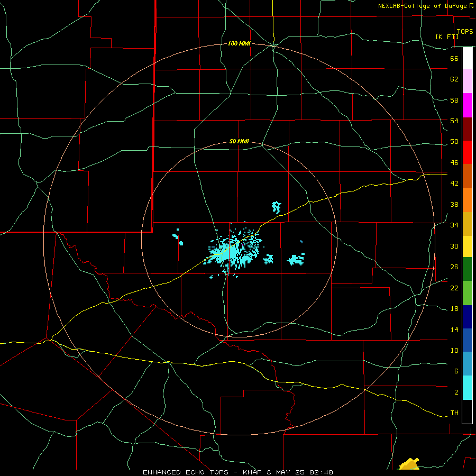Click the bright red legend swatch
Screen dimensions: 476x476
467,152
